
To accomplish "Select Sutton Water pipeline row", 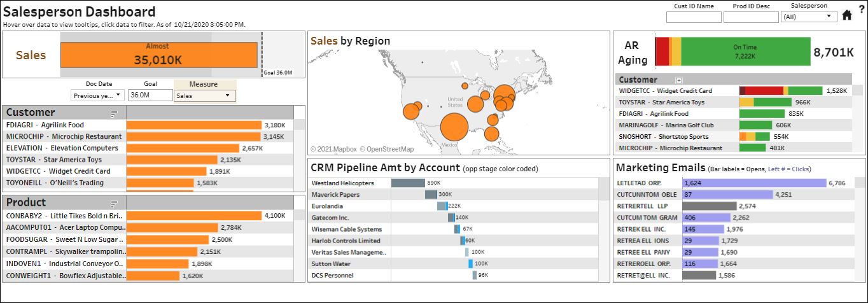I will (x=454, y=263).
